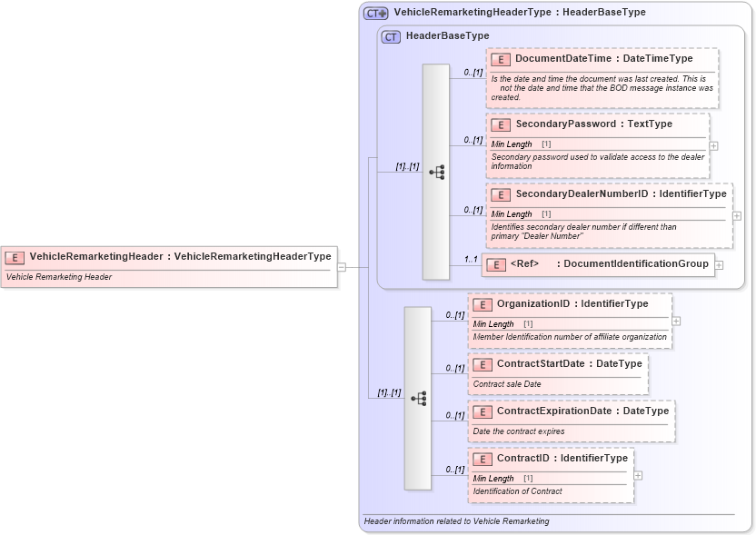
Task: Click the E icon of DocumentDateTime
Action: [500, 58]
